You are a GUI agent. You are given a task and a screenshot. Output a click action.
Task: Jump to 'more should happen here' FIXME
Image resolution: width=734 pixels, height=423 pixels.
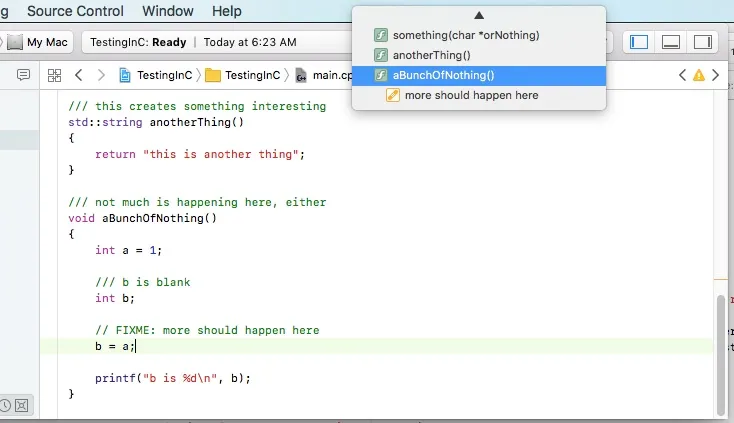[x=479, y=95]
